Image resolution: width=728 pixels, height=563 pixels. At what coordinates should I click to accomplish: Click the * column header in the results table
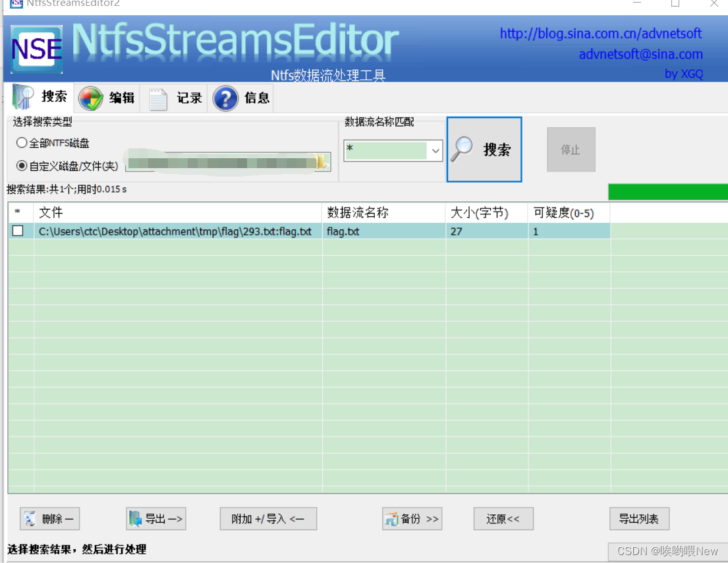click(x=19, y=212)
